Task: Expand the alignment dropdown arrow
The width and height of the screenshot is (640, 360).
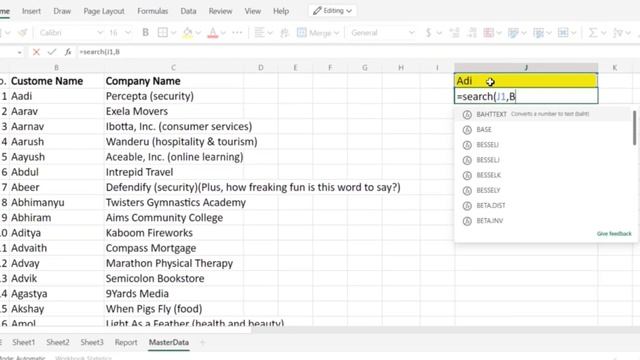Action: click(x=270, y=33)
